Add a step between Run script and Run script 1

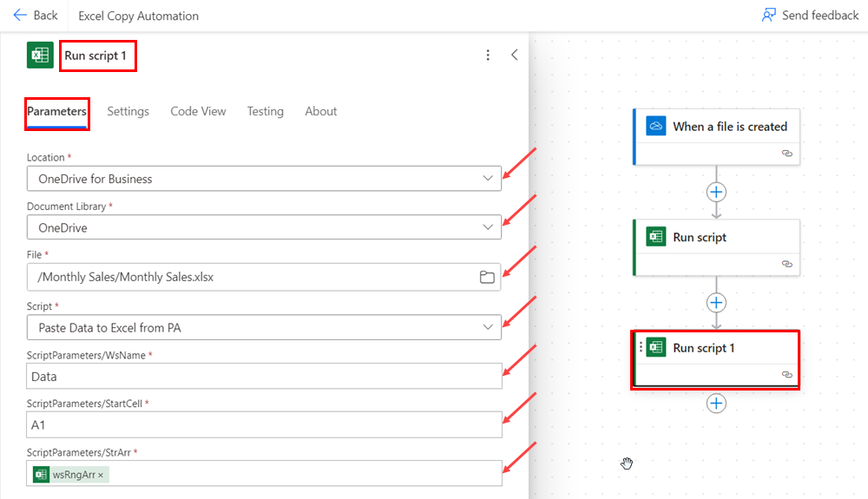click(716, 303)
